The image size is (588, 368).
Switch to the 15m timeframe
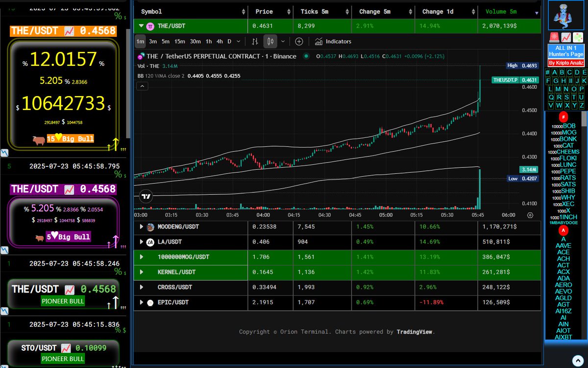(180, 42)
